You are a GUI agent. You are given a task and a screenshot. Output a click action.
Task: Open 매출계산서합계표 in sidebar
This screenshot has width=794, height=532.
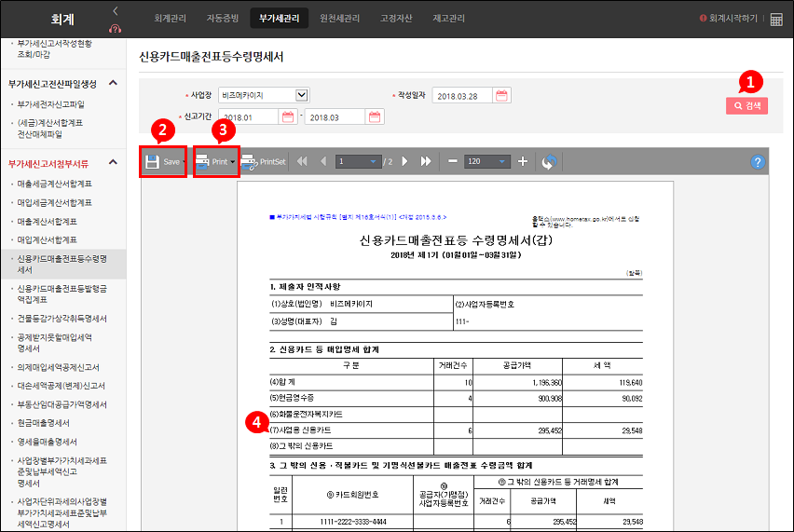[48, 221]
